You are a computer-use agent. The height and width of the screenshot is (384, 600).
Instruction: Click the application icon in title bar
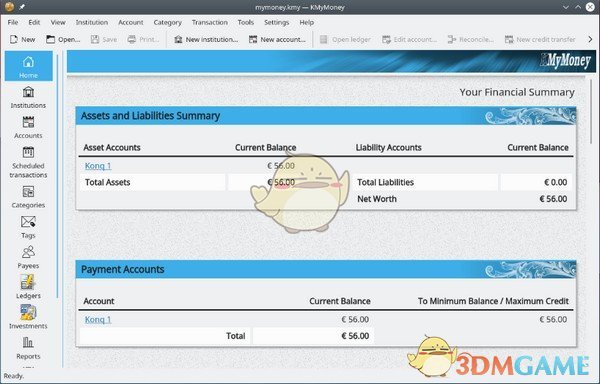click(9, 7)
